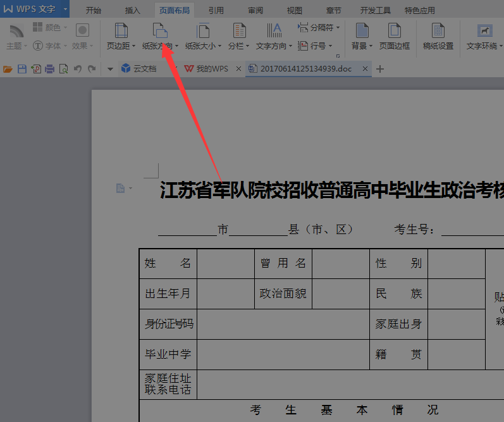Open 页面边框 page borders
Viewport: 504px width, 422px height.
click(x=395, y=37)
